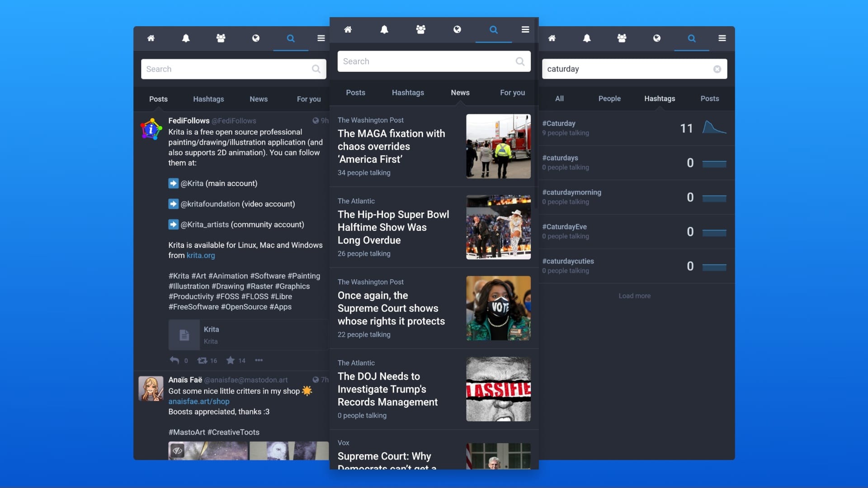Select the Hashtags tab in right panel
The width and height of the screenshot is (868, 488).
click(659, 99)
